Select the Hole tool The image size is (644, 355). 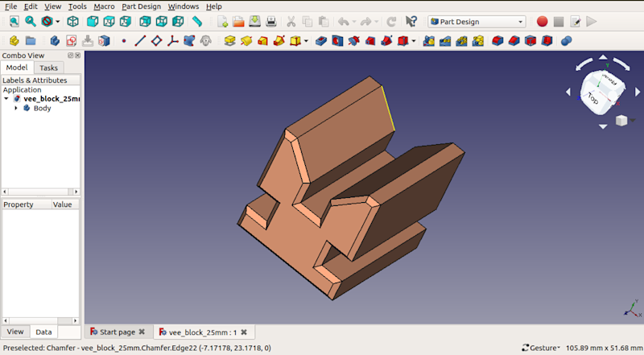[x=337, y=41]
